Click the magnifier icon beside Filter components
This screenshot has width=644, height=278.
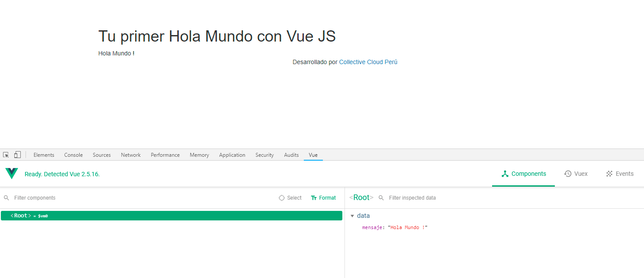coord(6,198)
